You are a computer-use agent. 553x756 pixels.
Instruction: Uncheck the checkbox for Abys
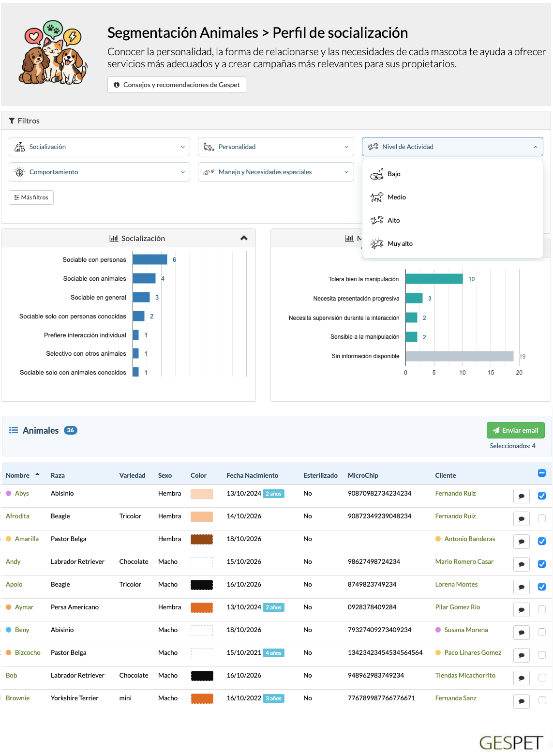(542, 496)
